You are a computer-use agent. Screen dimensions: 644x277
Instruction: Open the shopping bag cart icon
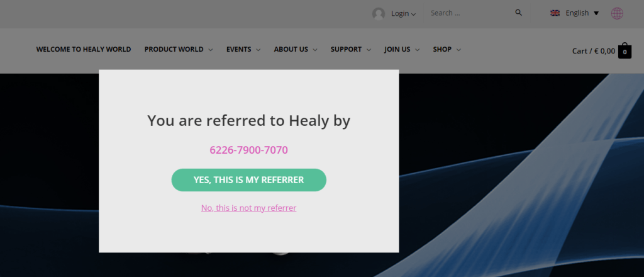pos(625,51)
